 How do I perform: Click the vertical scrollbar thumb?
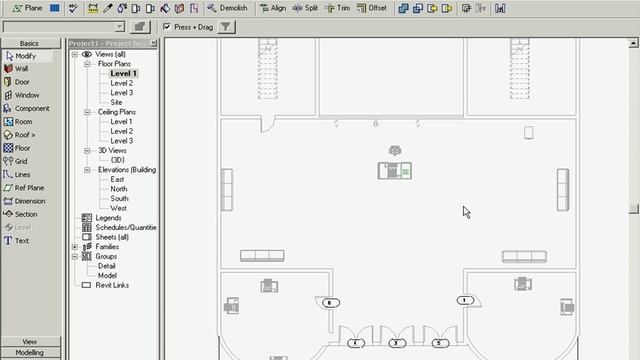pos(633,208)
